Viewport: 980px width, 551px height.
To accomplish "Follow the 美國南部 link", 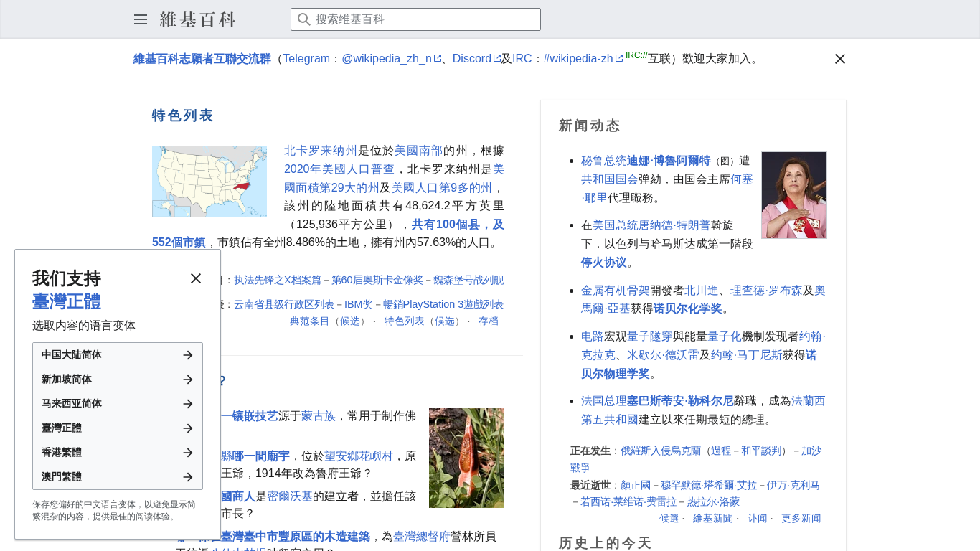I will pos(419,151).
